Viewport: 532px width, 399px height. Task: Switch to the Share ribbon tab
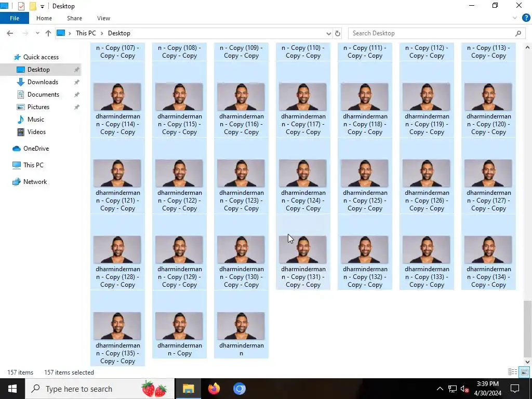pos(74,18)
